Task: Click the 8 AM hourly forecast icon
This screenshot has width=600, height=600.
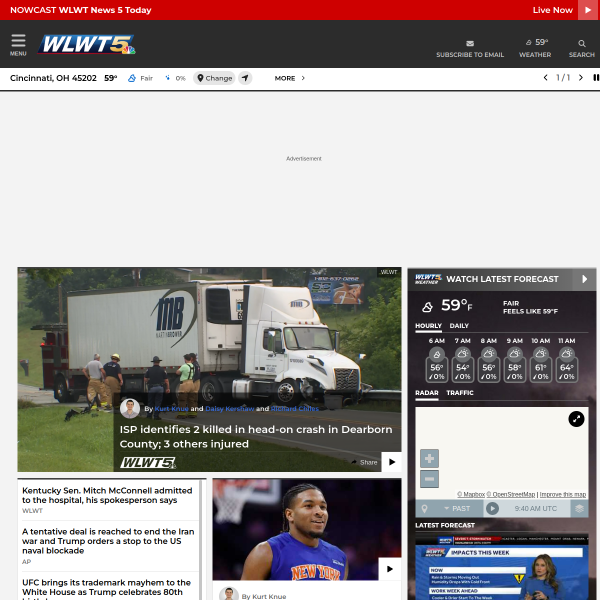Action: point(489,355)
